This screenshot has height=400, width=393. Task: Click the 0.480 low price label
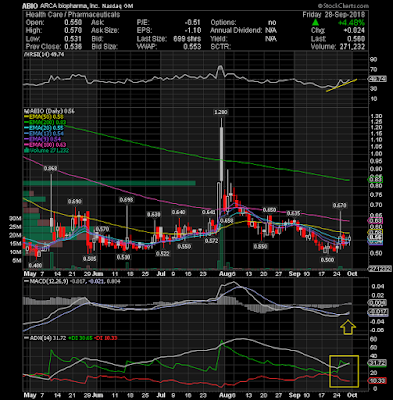pos(35,265)
